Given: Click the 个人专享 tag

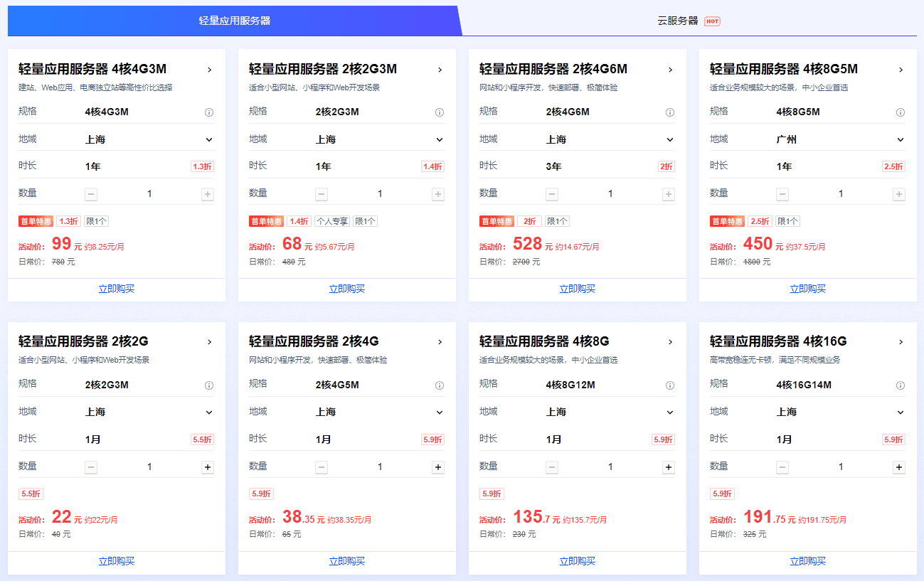Looking at the screenshot, I should (332, 221).
